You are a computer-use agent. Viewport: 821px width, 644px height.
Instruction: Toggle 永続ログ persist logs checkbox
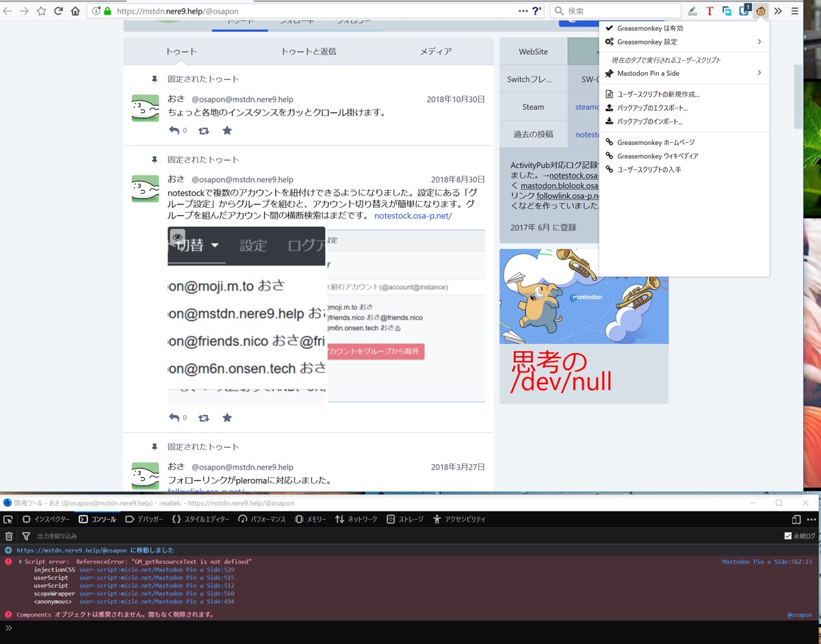pos(787,536)
